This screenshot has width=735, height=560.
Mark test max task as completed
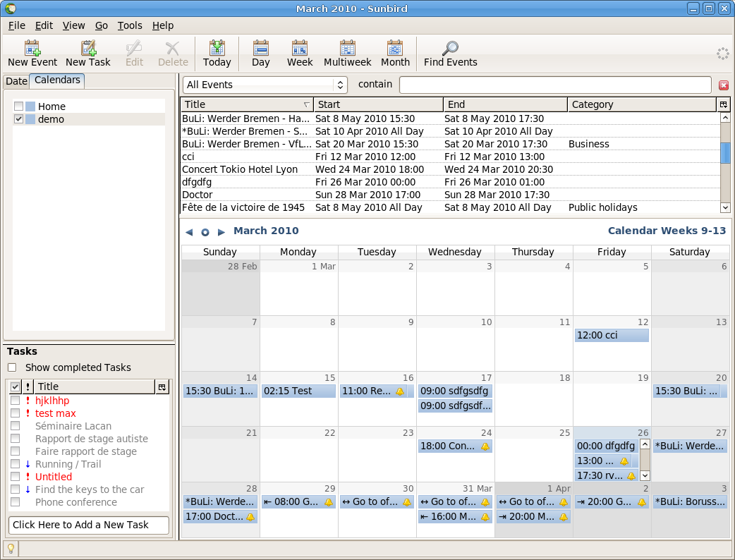15,413
